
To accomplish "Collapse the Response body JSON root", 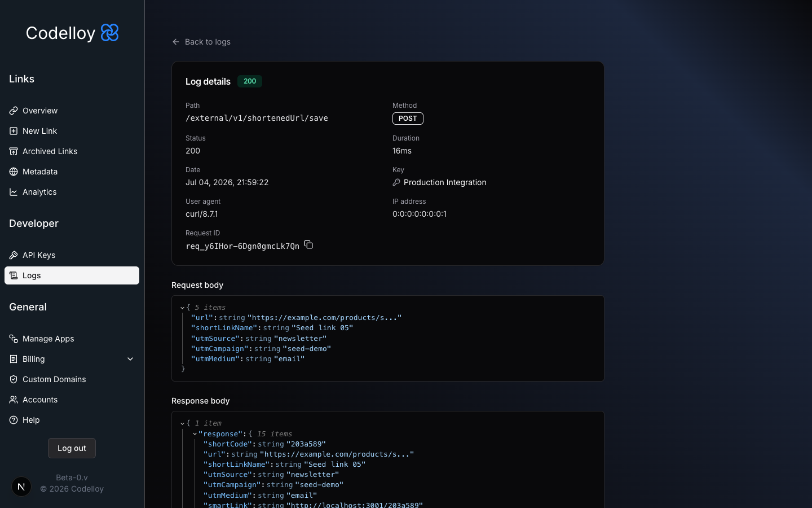I will pyautogui.click(x=183, y=423).
